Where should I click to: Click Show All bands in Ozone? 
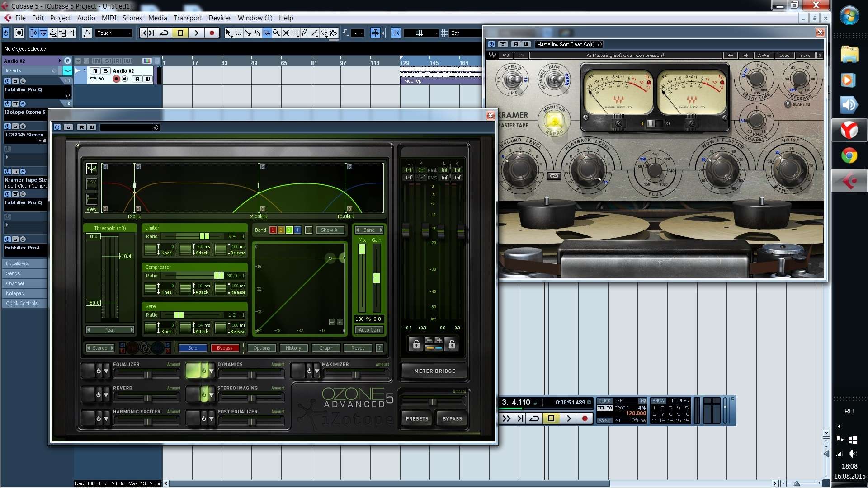point(330,230)
